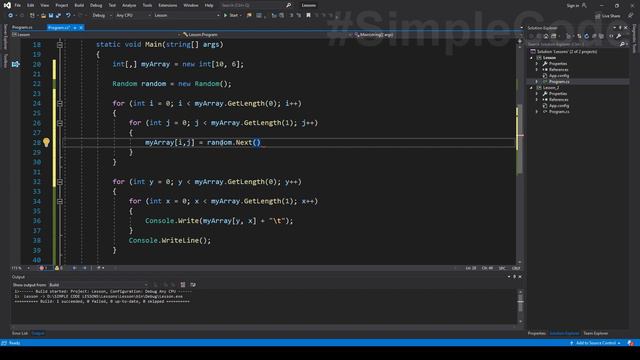The height and width of the screenshot is (360, 640).
Task: Pin the Solution Explorer panel
Action: (620, 28)
